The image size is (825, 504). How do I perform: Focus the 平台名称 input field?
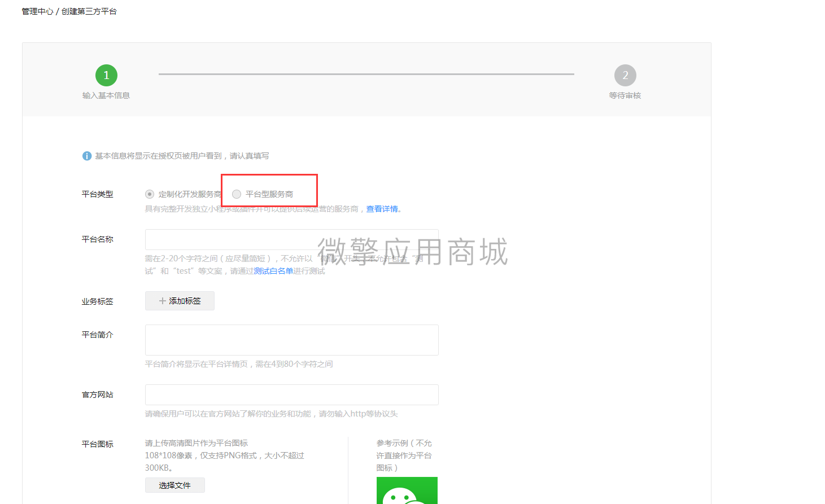point(291,239)
